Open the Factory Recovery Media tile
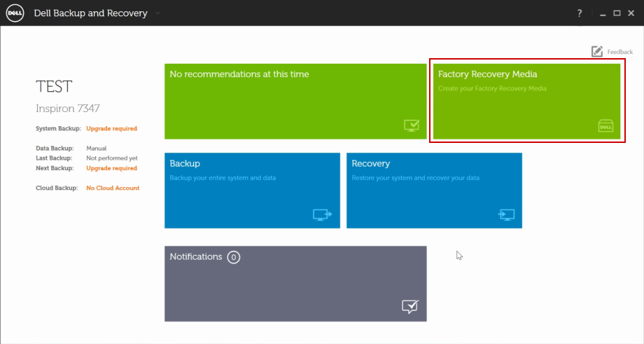 coord(526,101)
